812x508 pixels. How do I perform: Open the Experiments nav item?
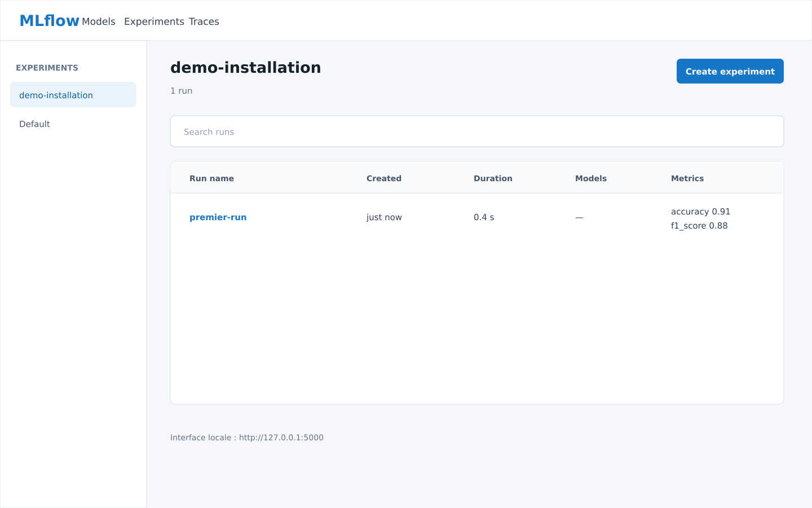(154, 21)
